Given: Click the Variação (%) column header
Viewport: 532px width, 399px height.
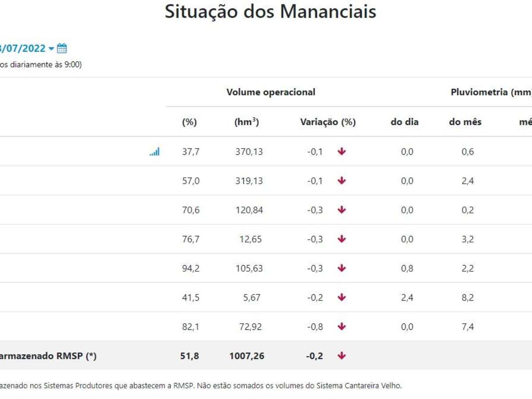Looking at the screenshot, I should pyautogui.click(x=328, y=122).
